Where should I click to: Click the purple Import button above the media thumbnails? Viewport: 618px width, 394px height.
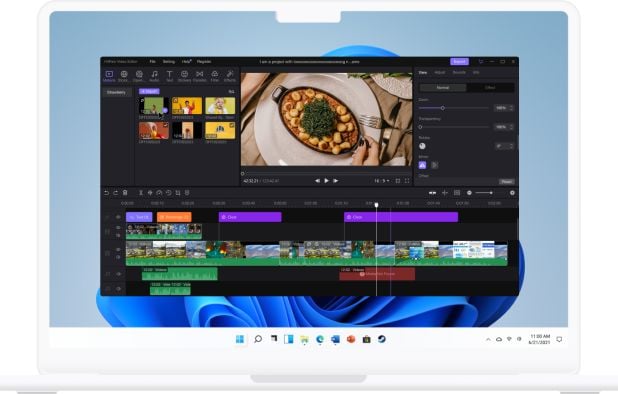tap(149, 91)
